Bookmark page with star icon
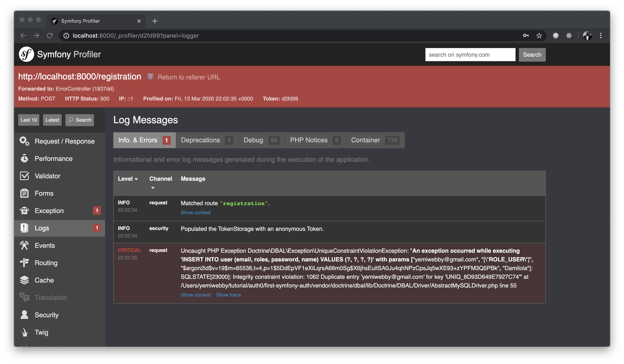The height and width of the screenshot is (364, 624). pos(539,36)
